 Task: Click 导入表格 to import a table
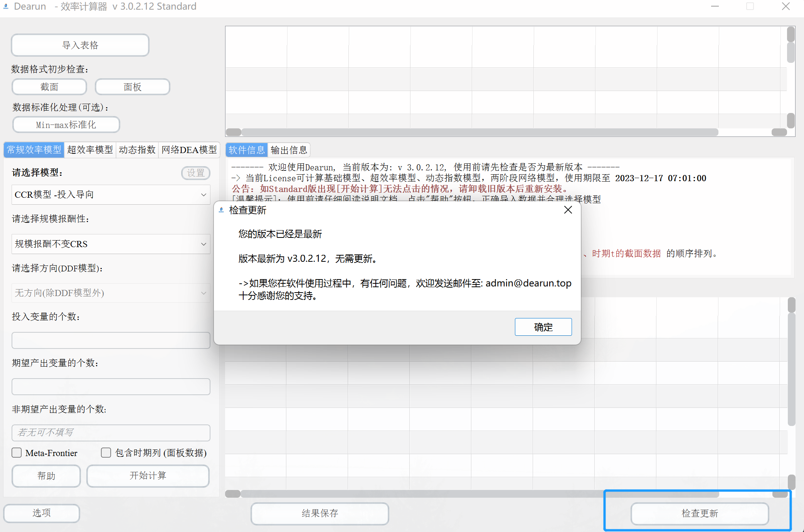80,45
